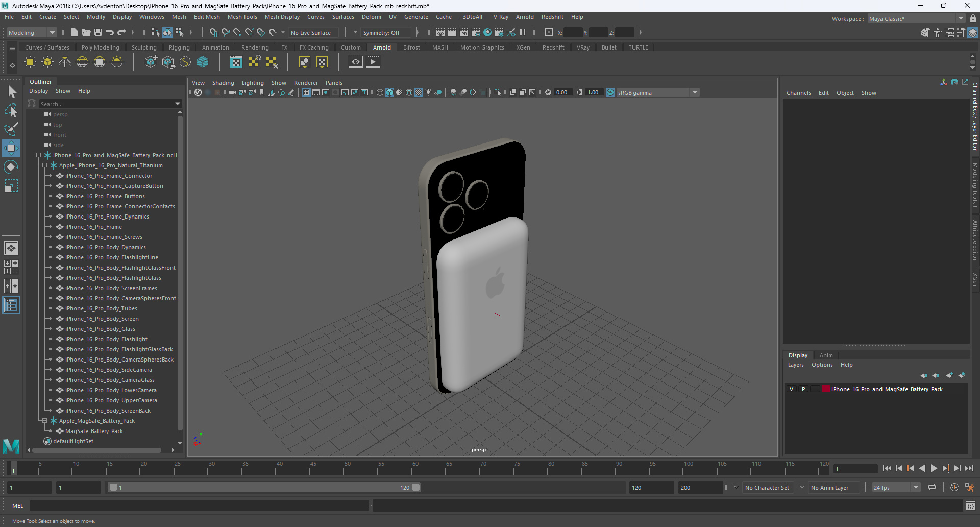The width and height of the screenshot is (980, 527).
Task: Open the sRGB gamma view transform dropdown
Action: (x=657, y=92)
